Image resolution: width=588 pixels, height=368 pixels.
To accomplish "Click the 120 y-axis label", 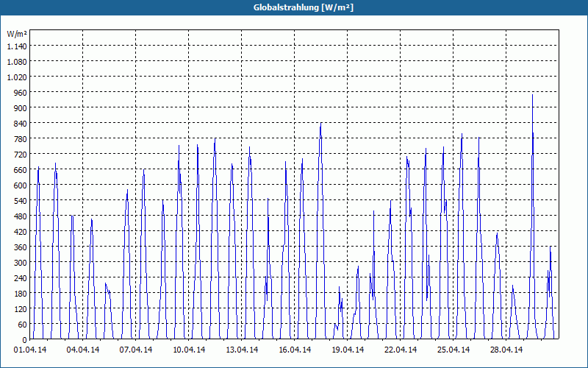I will 21,308.
